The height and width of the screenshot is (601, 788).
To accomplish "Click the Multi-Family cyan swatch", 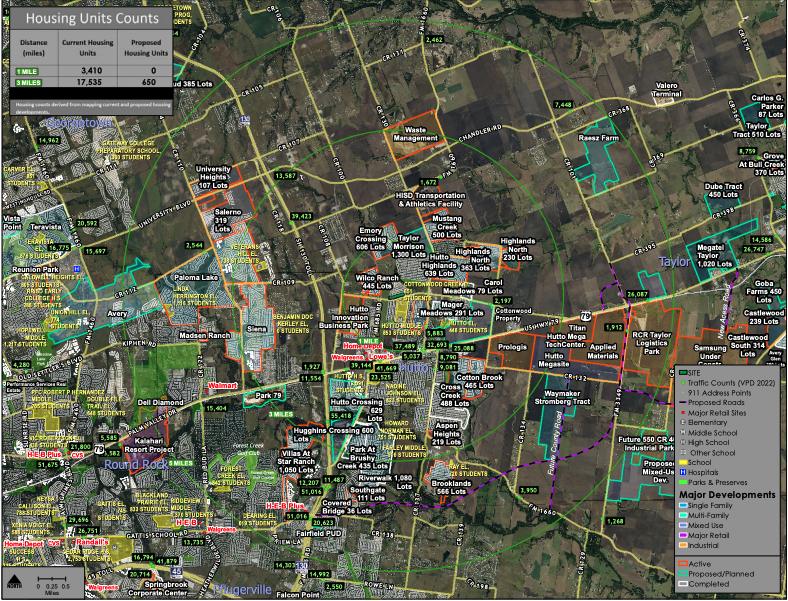I will 683,516.
